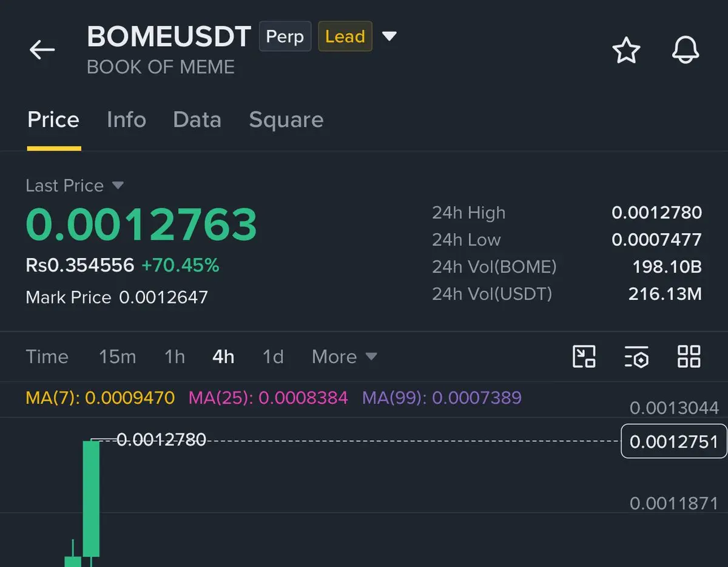Screen dimensions: 728x567
Task: Tap the 0.0013044 price axis label
Action: pyautogui.click(x=674, y=408)
